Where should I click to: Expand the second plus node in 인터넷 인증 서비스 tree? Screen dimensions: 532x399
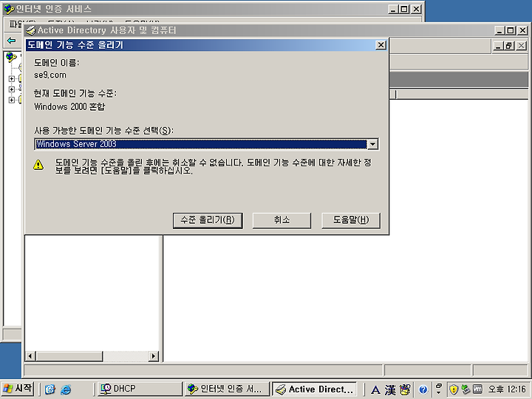click(12, 89)
